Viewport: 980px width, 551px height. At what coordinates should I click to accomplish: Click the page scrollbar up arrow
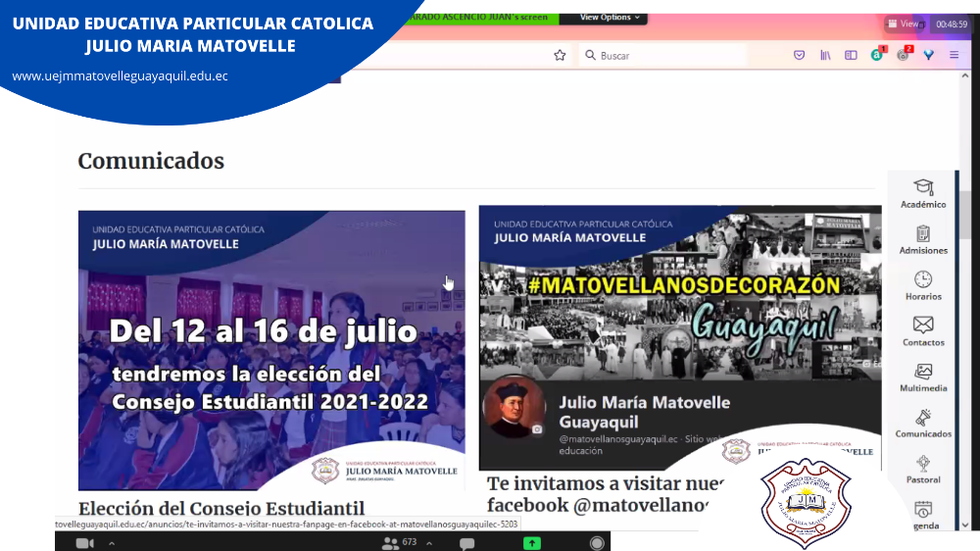pos(965,75)
